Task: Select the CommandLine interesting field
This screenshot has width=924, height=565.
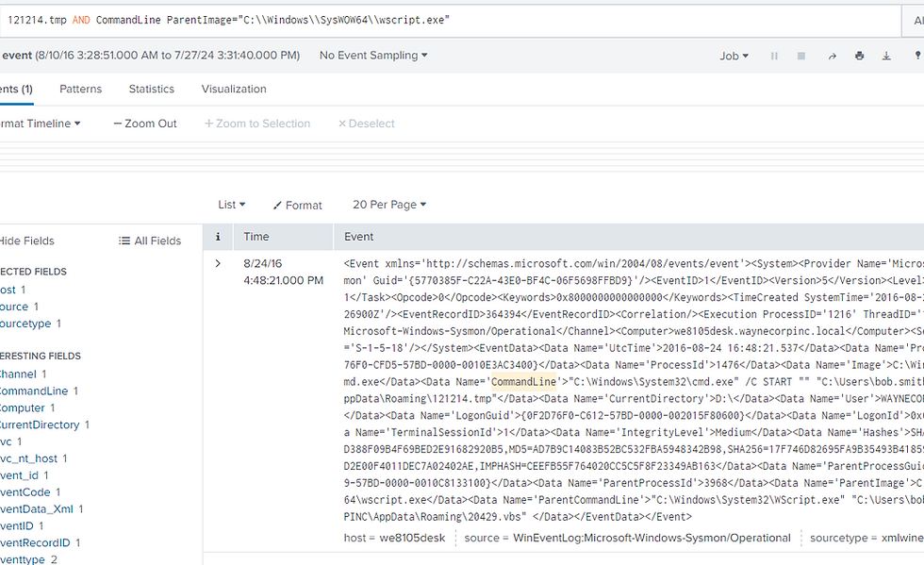Action: click(x=34, y=391)
